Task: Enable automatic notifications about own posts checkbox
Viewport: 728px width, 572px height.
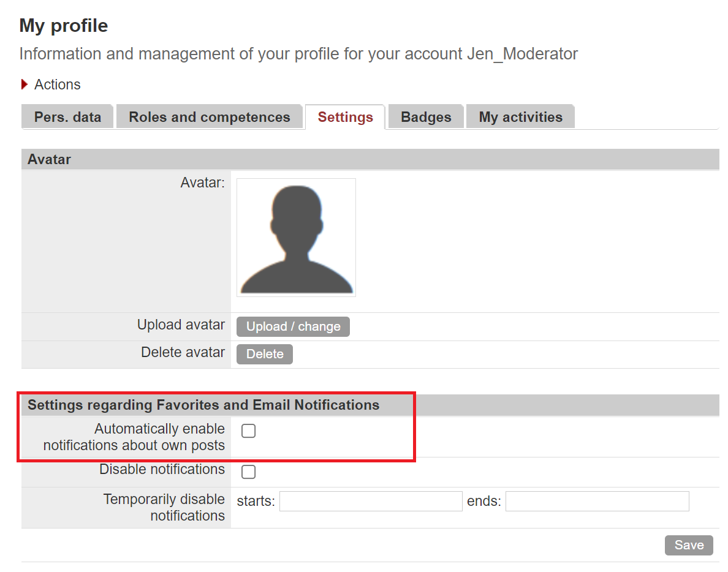Action: coord(248,431)
